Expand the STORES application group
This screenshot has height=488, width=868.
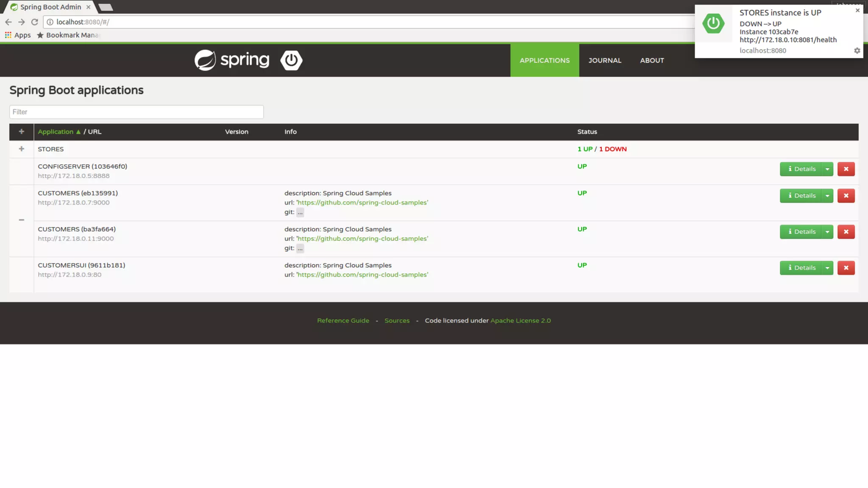point(22,149)
